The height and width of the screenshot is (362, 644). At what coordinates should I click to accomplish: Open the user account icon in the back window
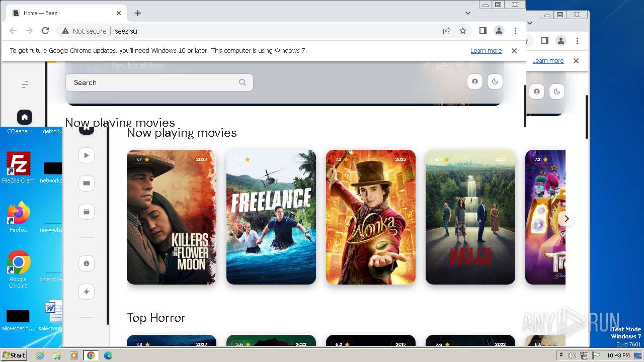pos(537,92)
